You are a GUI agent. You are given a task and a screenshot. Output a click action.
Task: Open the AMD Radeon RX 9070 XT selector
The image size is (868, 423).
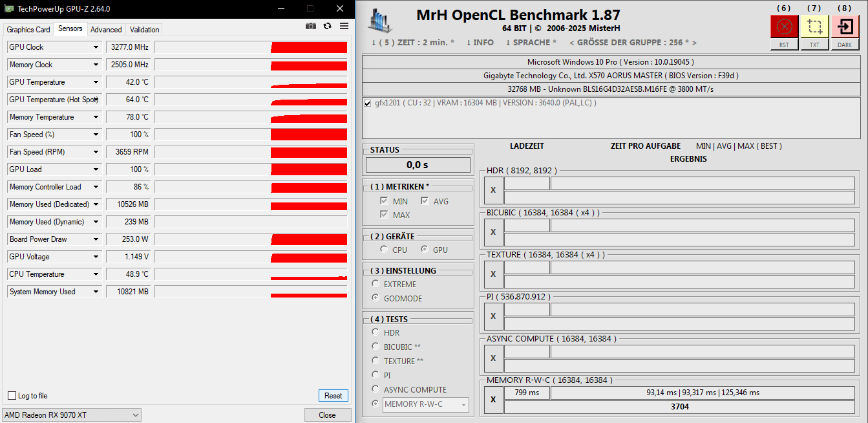pyautogui.click(x=72, y=415)
